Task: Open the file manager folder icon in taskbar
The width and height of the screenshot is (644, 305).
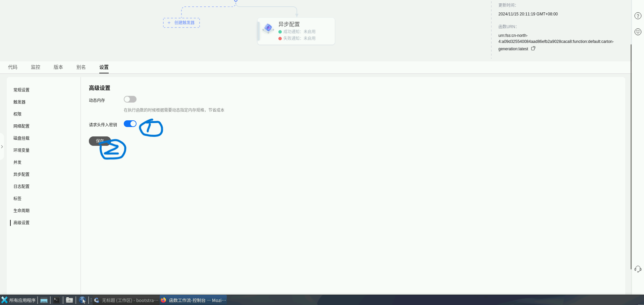Action: [x=69, y=300]
